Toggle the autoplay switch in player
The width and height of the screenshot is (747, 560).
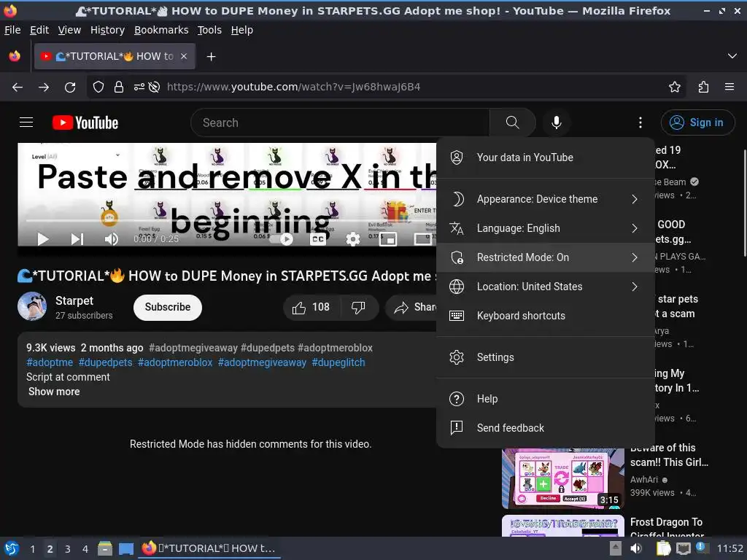click(x=282, y=239)
